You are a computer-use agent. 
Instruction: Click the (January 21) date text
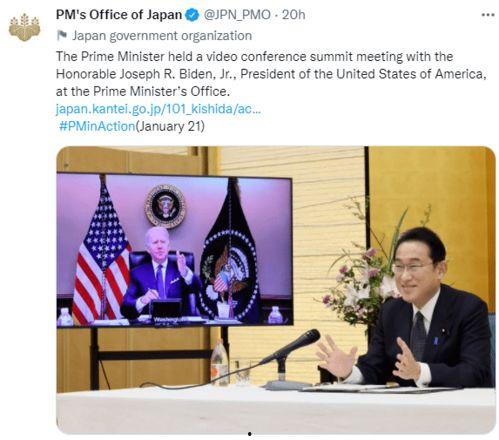pyautogui.click(x=170, y=126)
